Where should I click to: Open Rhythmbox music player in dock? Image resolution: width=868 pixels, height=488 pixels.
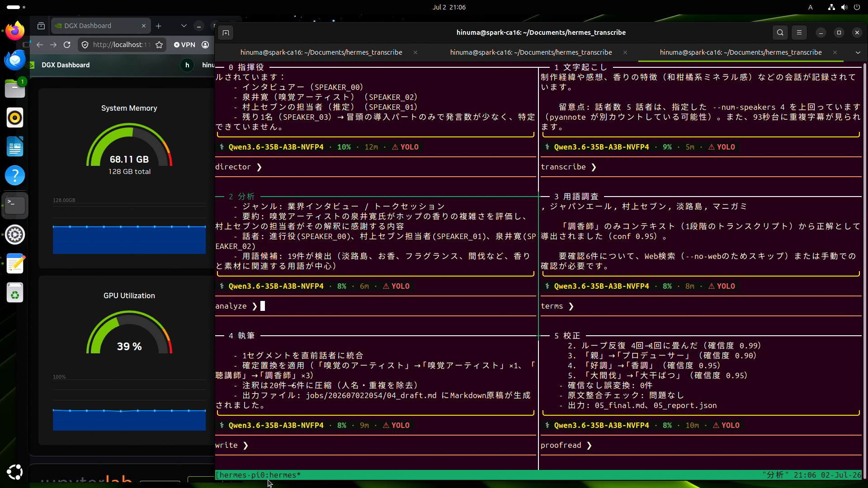coord(15,117)
